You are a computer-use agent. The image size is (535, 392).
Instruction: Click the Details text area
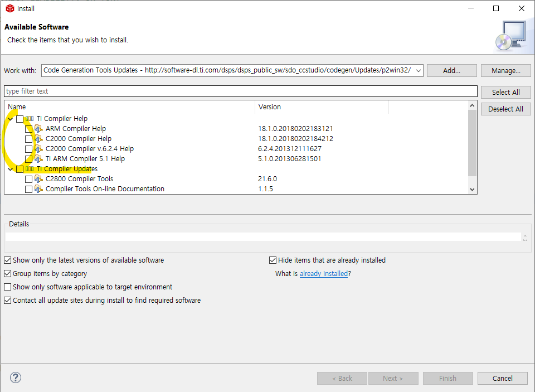click(263, 236)
